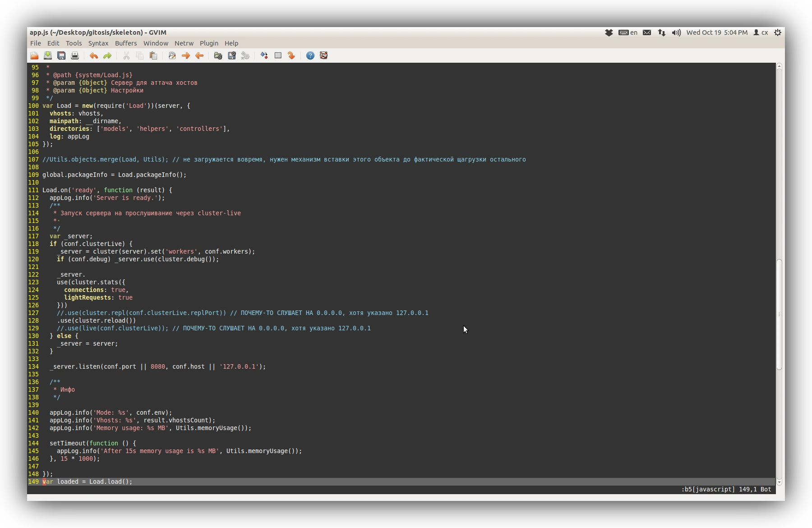Click the clock showing Wed Oct 19 5:04 PM

(x=717, y=32)
